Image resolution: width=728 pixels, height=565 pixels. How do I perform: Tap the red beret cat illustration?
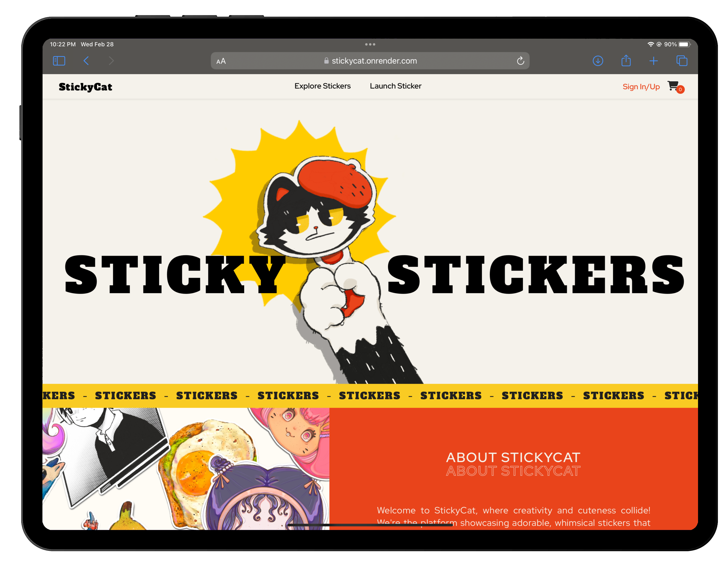pos(317,253)
